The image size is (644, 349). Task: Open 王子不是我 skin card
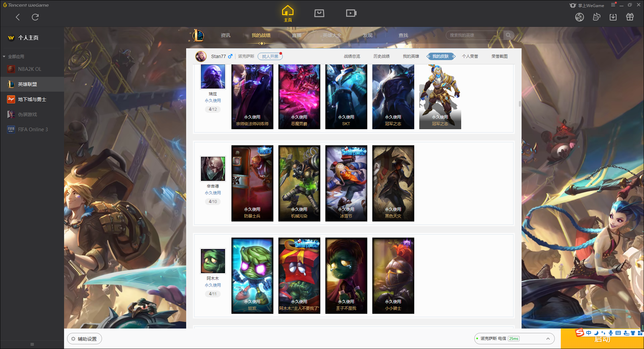coord(346,276)
